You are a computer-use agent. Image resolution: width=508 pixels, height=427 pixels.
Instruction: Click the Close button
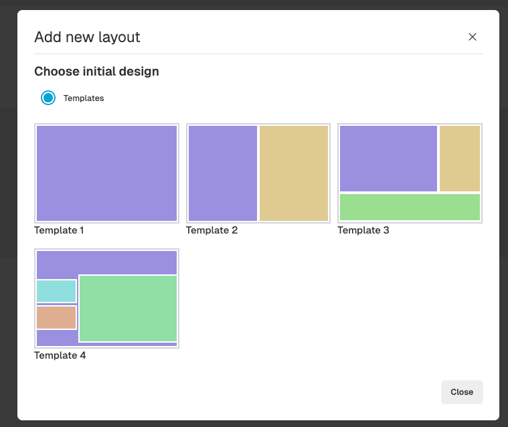(462, 392)
